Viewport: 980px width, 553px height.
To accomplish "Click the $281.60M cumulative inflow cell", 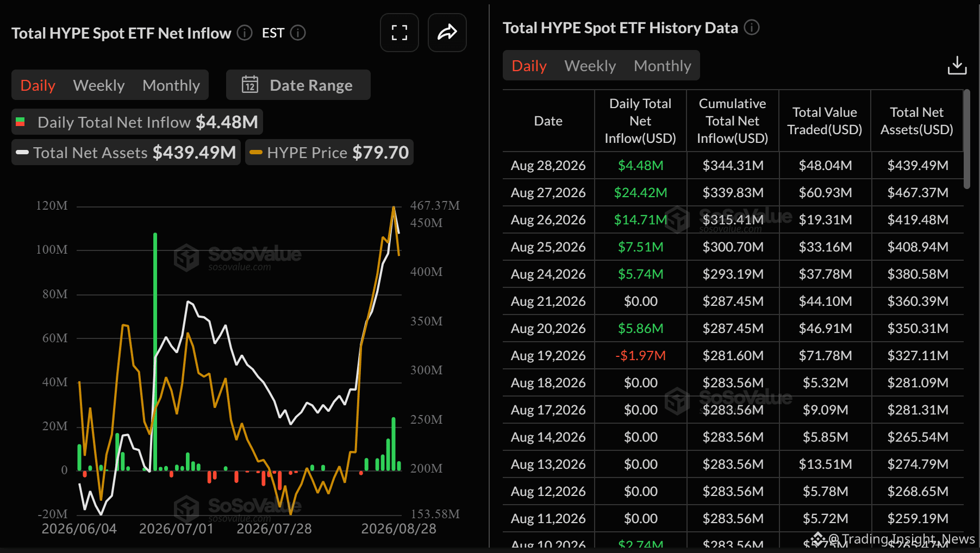I will coord(733,355).
